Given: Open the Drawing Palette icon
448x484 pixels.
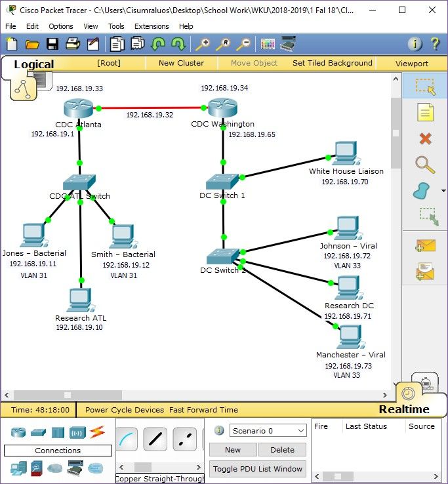Looking at the screenshot, I should [268, 44].
